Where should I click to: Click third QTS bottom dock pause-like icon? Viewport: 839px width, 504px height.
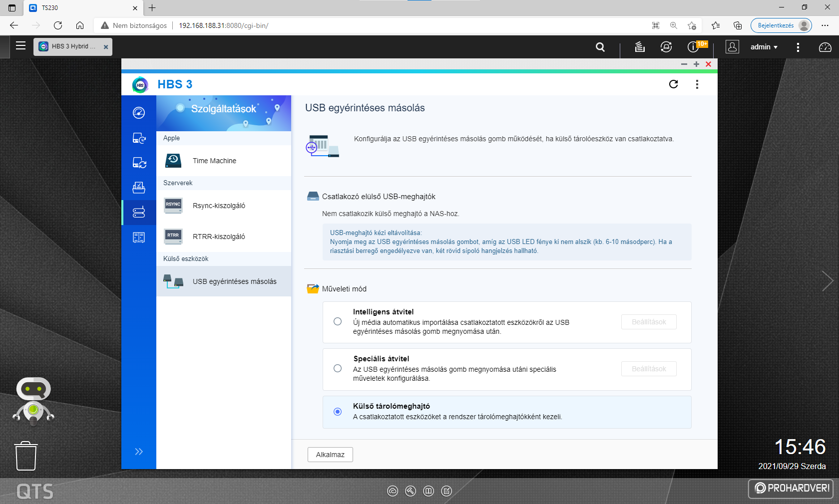[428, 491]
